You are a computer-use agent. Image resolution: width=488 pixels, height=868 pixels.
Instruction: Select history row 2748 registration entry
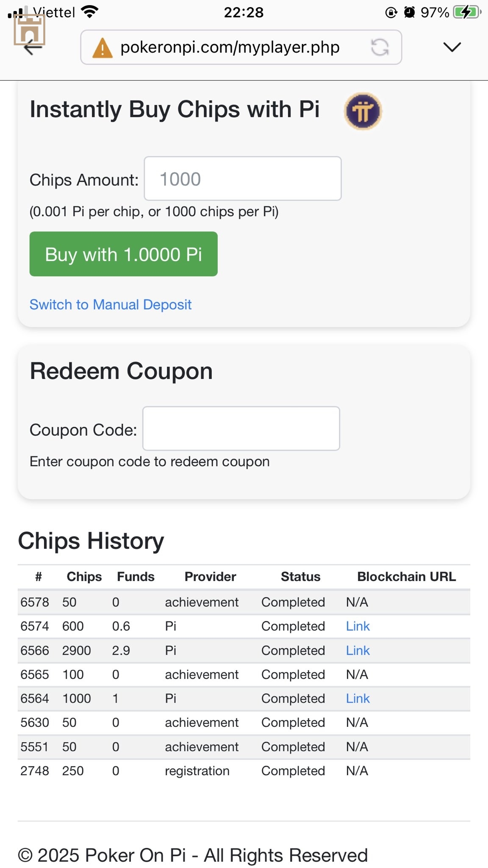244,771
